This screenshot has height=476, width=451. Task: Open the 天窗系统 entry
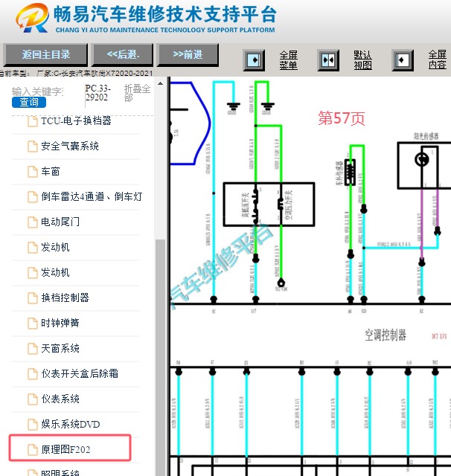pos(60,348)
